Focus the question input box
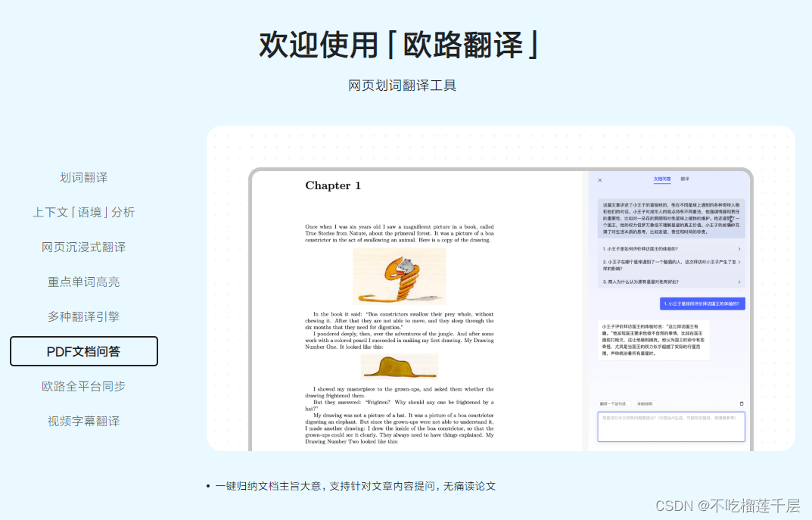The image size is (812, 520). click(x=671, y=427)
